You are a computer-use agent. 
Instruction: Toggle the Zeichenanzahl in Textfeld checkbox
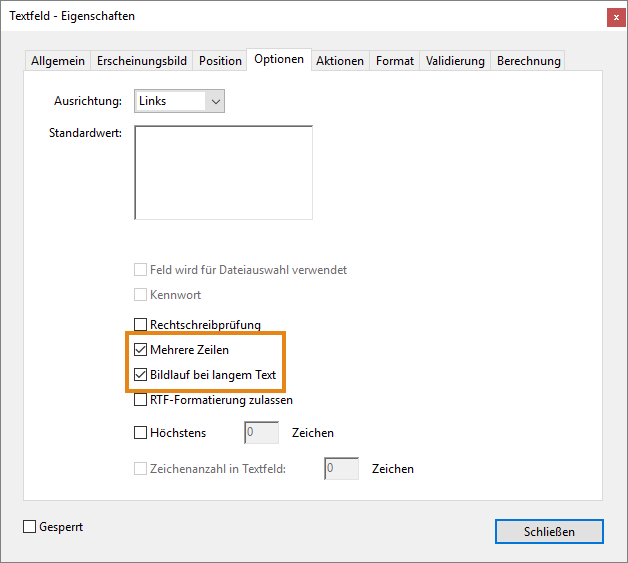pos(140,468)
